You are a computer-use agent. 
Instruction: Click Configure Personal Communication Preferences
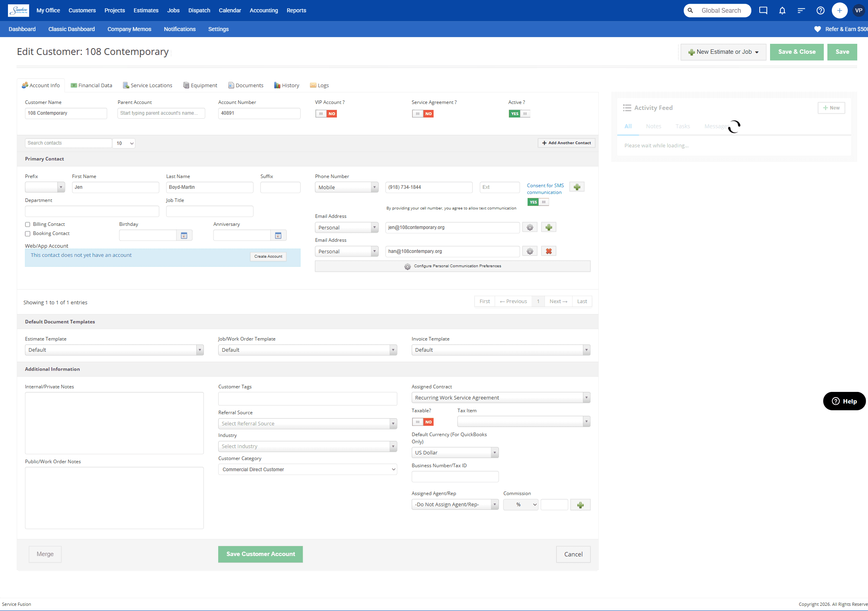pyautogui.click(x=453, y=266)
